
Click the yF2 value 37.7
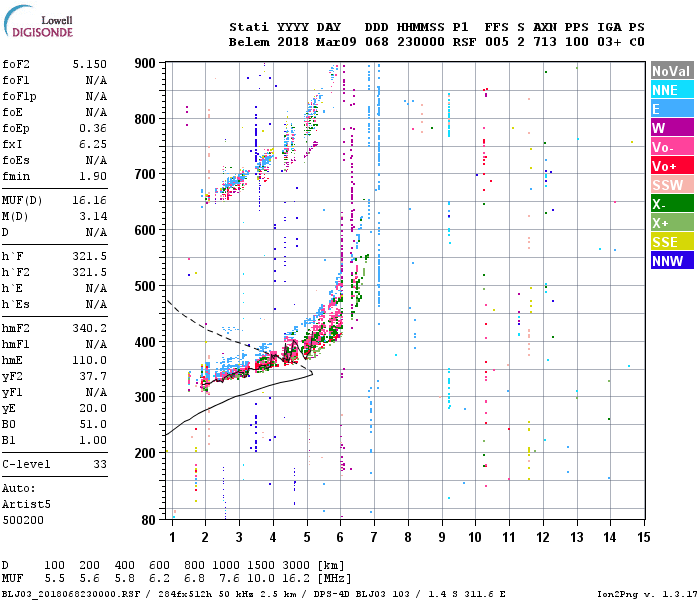click(x=93, y=376)
